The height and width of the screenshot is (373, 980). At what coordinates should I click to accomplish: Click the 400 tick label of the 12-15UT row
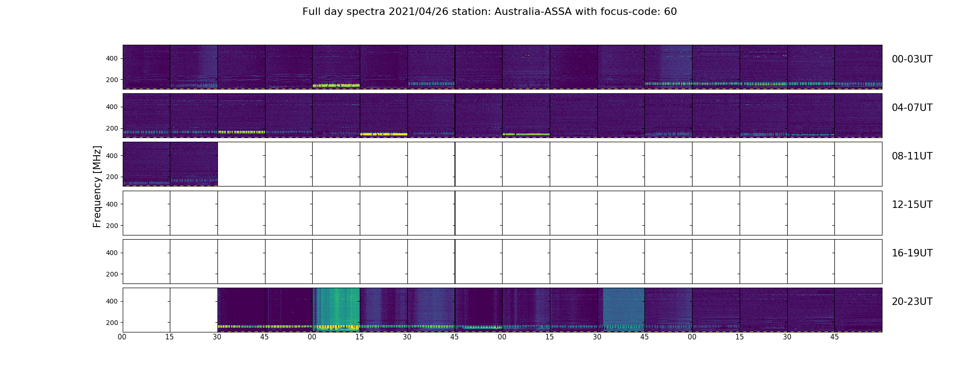112,204
